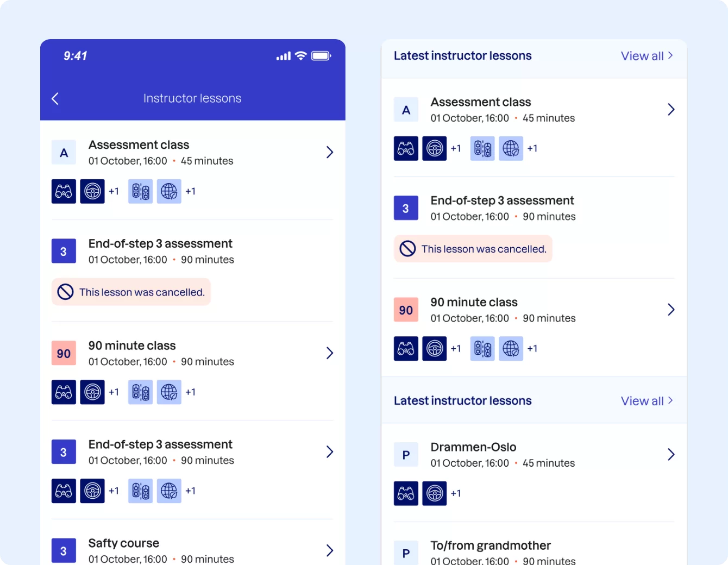Tap phone's 'This lesson was cancelled.' notice
The width and height of the screenshot is (728, 565).
(x=131, y=292)
